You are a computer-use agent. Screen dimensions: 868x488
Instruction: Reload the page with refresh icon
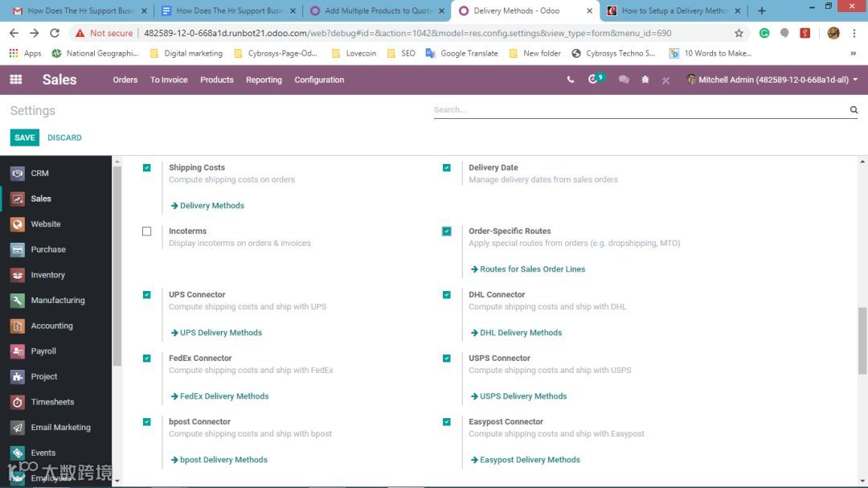click(x=55, y=33)
